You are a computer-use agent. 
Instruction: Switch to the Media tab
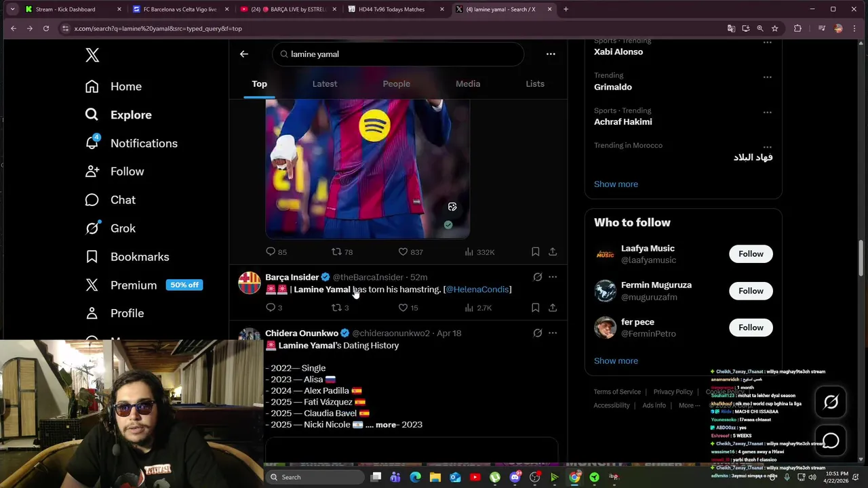tap(468, 84)
